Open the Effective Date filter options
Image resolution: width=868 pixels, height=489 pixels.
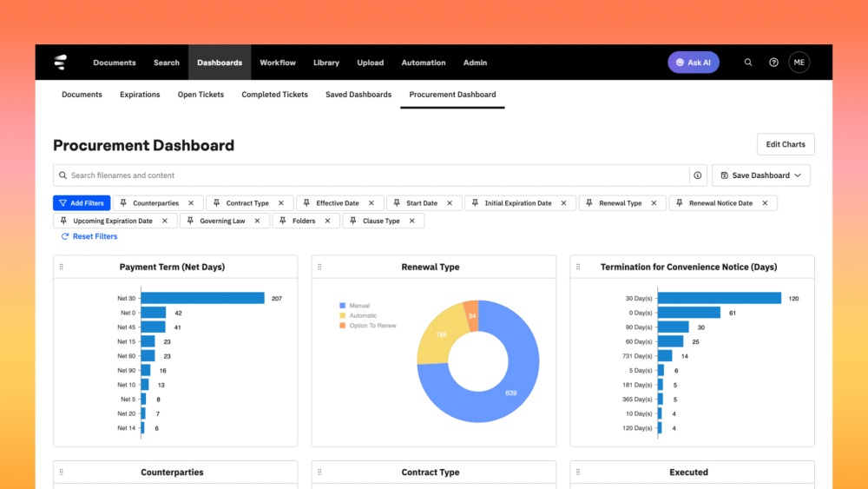337,203
